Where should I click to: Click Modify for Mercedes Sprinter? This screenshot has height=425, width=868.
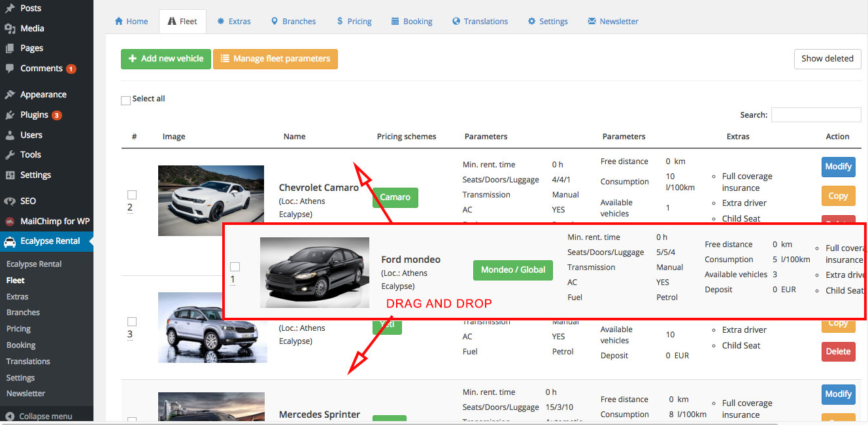tap(838, 394)
